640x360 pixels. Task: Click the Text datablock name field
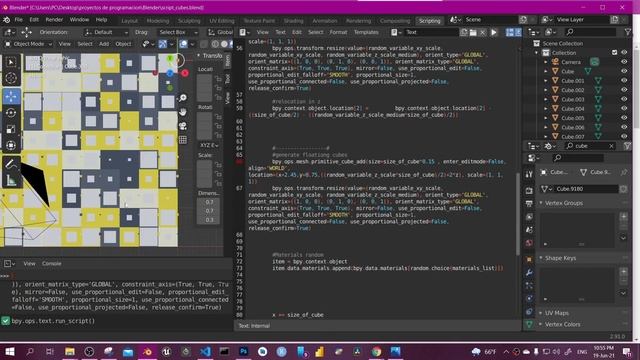click(431, 32)
